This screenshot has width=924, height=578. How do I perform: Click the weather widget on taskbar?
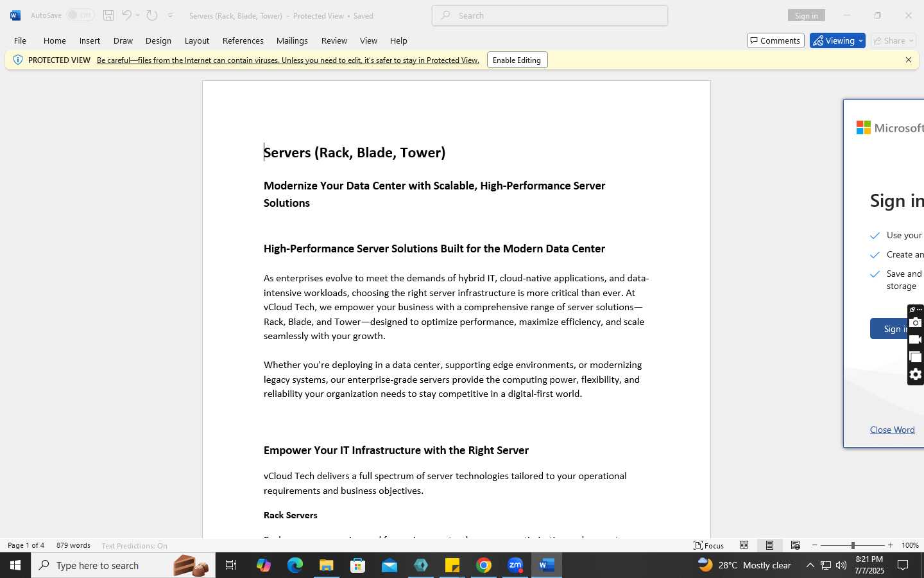[745, 565]
